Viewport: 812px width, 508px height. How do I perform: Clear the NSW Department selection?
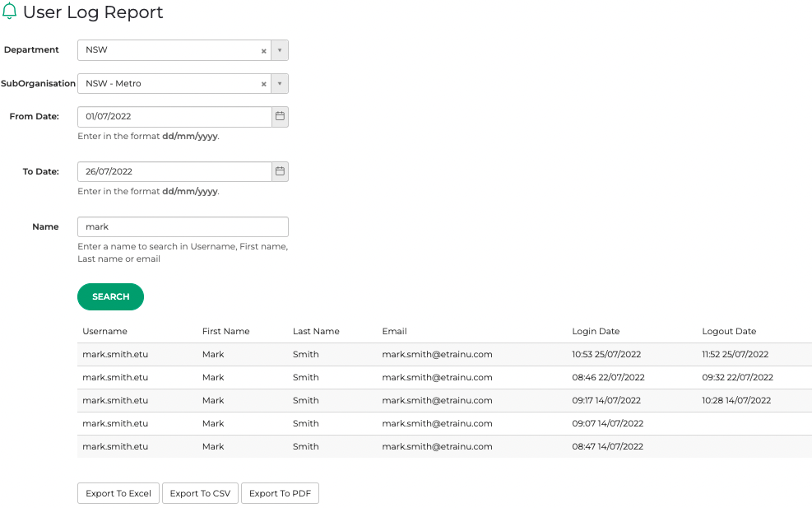[263, 51]
